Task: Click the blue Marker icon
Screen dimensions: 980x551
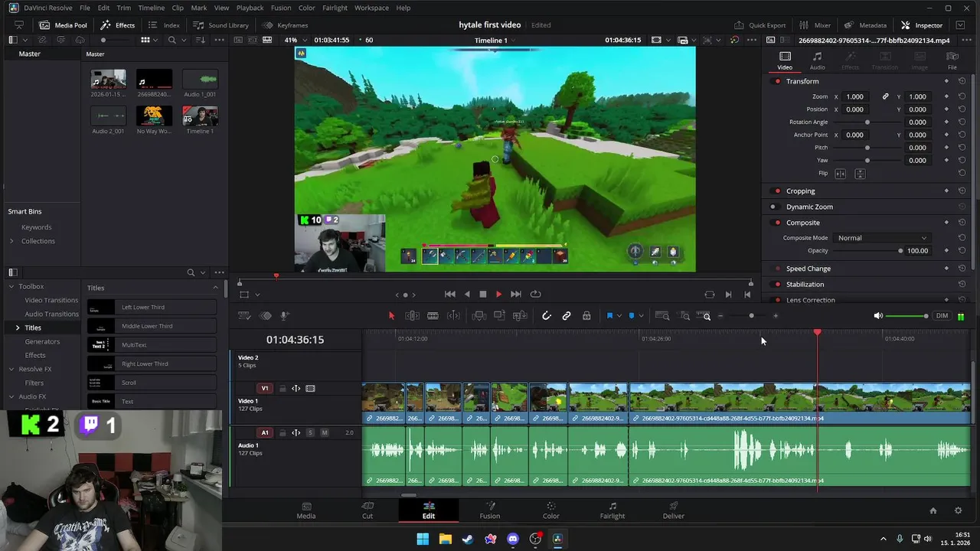Action: tap(632, 315)
